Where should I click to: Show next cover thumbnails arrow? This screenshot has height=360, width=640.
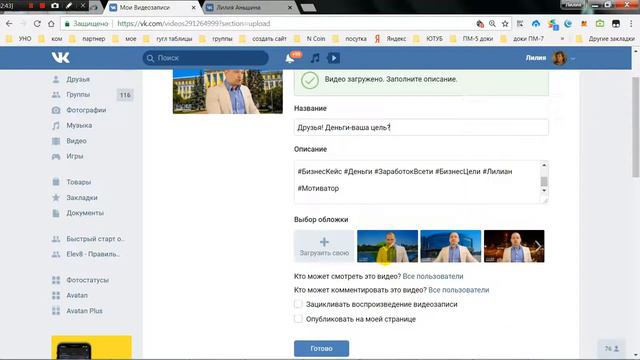tap(538, 246)
